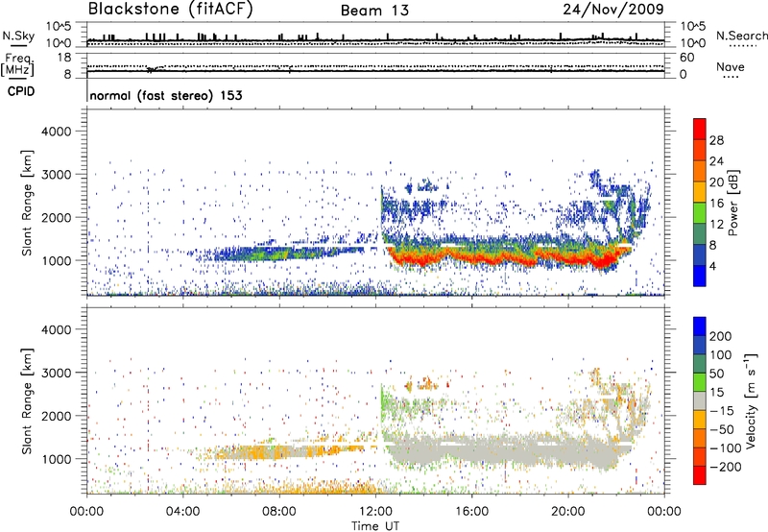This screenshot has height=532, width=768.
Task: Click the '16:00' time axis tick label
Action: pyautogui.click(x=471, y=512)
